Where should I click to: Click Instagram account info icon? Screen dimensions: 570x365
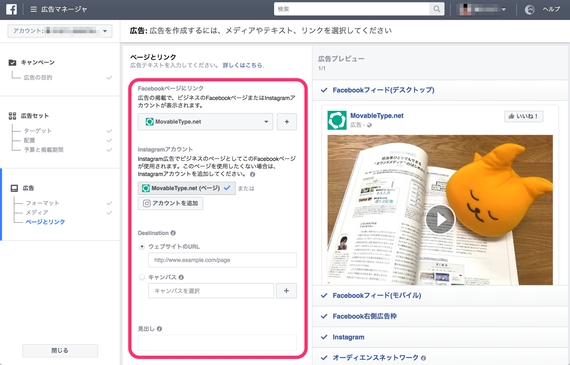tap(253, 175)
